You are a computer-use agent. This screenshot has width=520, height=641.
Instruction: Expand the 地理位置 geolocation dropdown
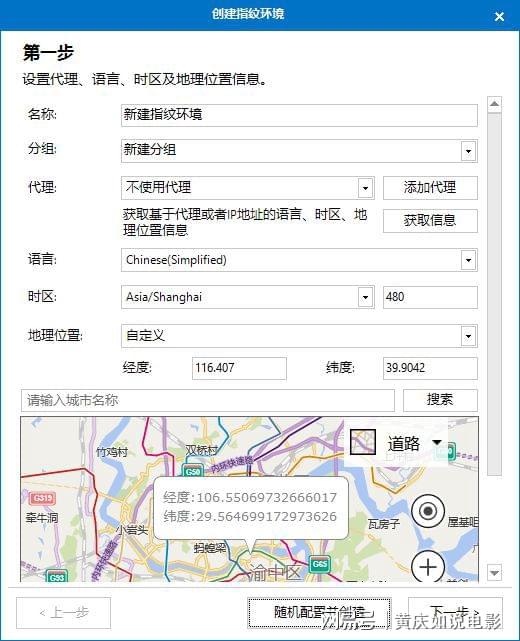click(x=468, y=336)
